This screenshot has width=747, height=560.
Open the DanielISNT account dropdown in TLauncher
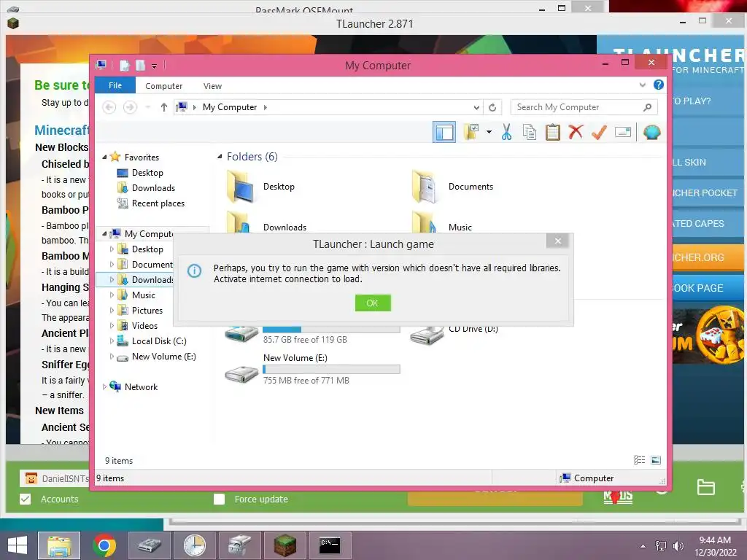pyautogui.click(x=55, y=478)
